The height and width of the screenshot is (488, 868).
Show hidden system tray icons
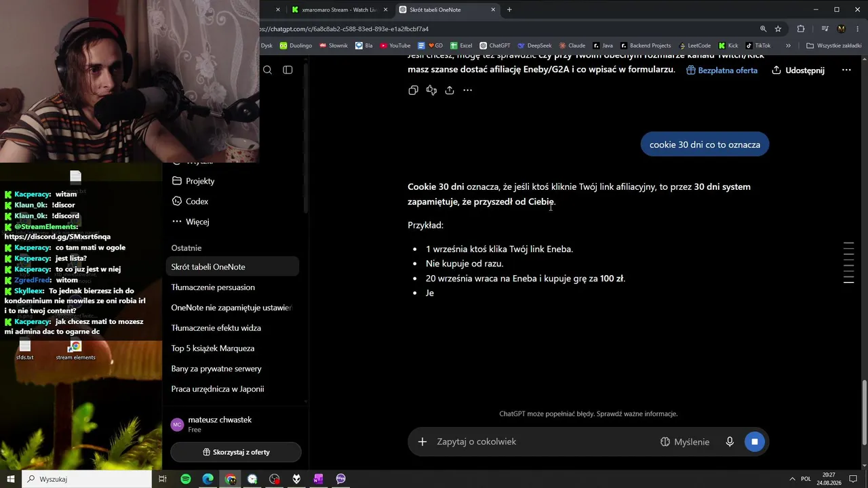coord(791,479)
